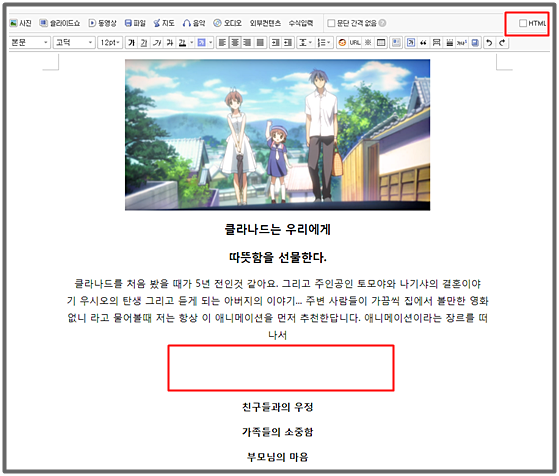Screen dimensions: 559x476
Task: Apply text background highlight color
Action: (201, 43)
